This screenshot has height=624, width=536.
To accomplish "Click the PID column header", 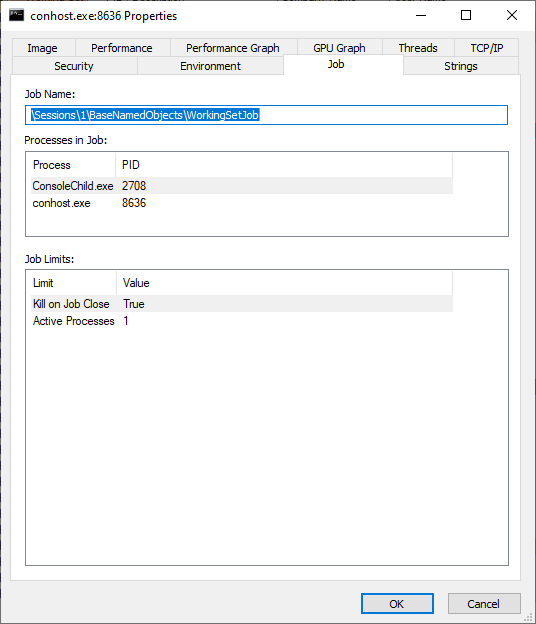I will 284,165.
